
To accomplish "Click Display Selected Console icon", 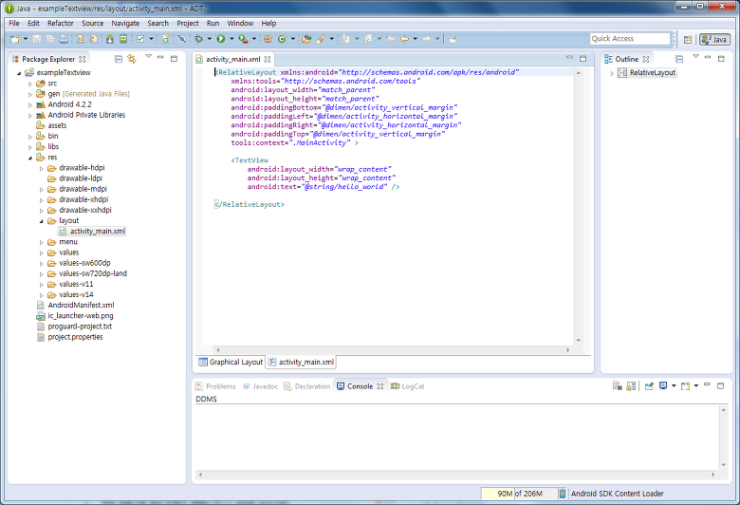I will coord(663,386).
